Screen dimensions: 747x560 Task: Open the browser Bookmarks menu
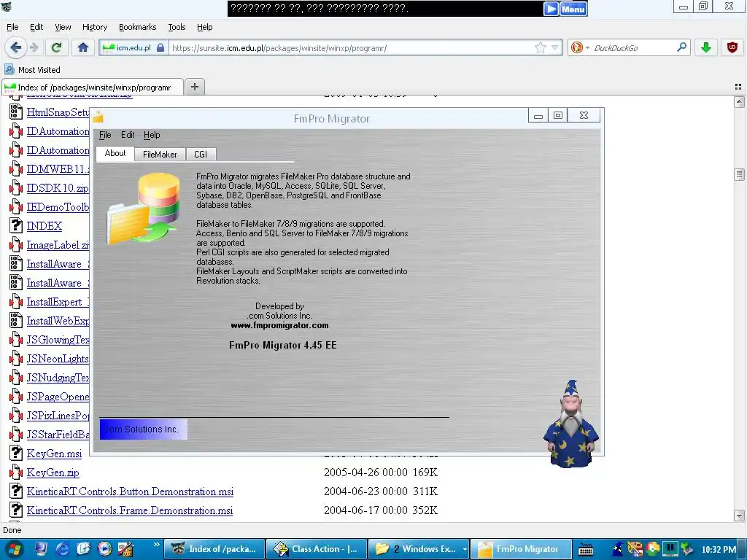pyautogui.click(x=138, y=27)
